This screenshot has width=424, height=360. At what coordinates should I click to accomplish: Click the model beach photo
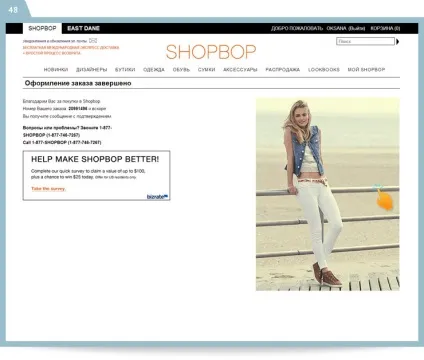328,194
